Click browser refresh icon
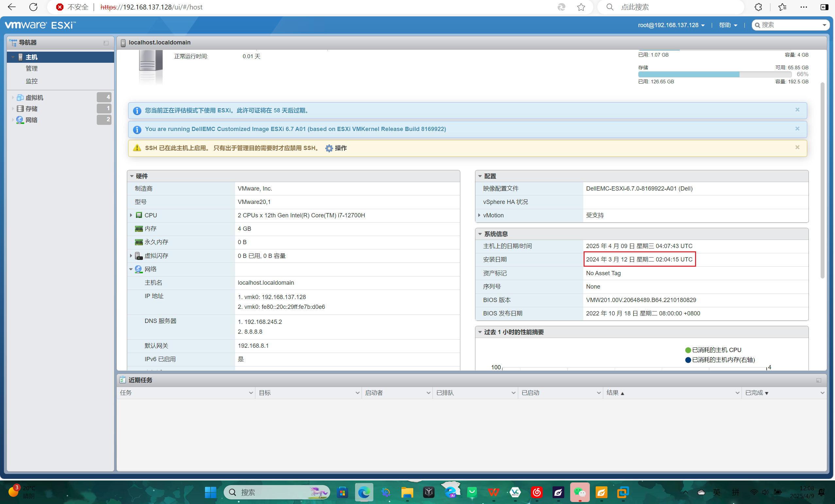 (33, 7)
